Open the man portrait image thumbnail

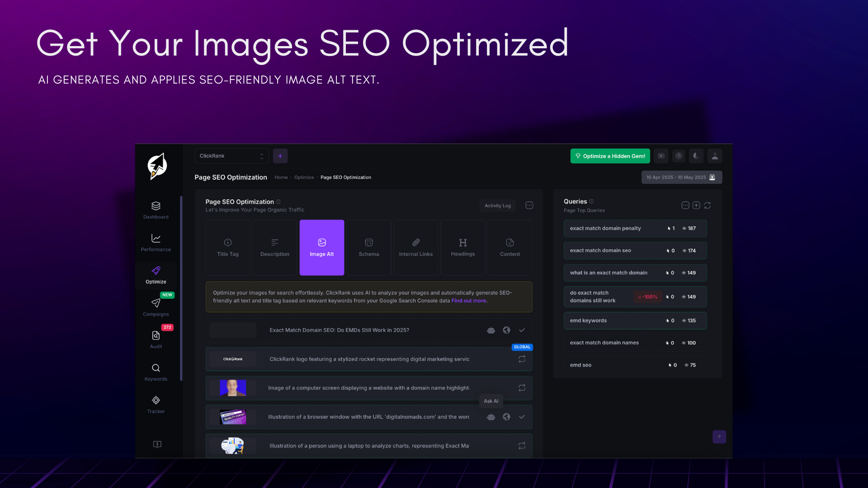click(x=233, y=388)
